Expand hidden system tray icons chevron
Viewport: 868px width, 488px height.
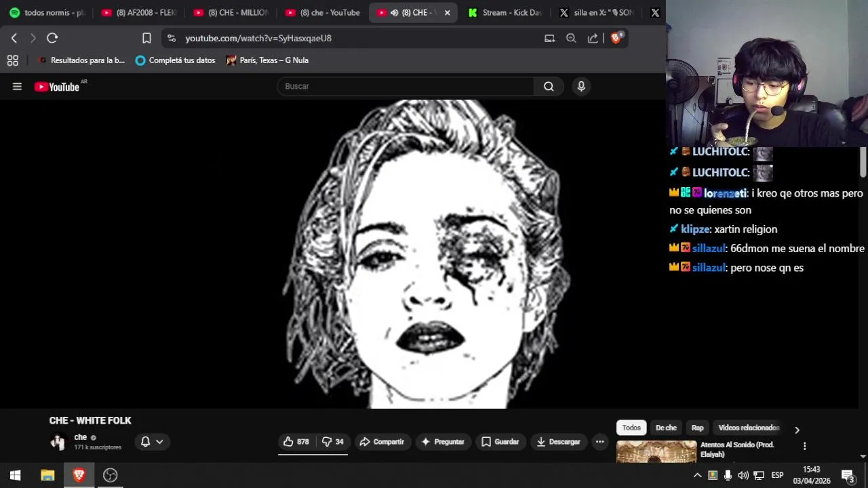click(697, 475)
